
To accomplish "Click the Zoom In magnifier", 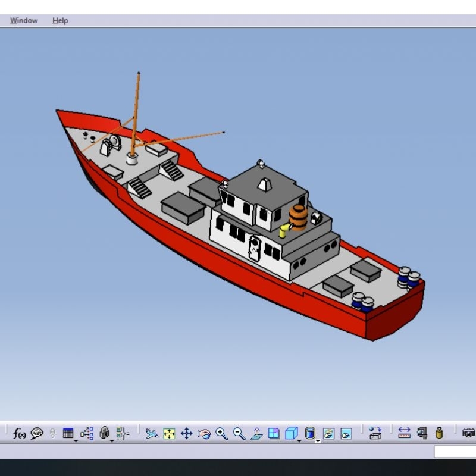I will point(222,434).
